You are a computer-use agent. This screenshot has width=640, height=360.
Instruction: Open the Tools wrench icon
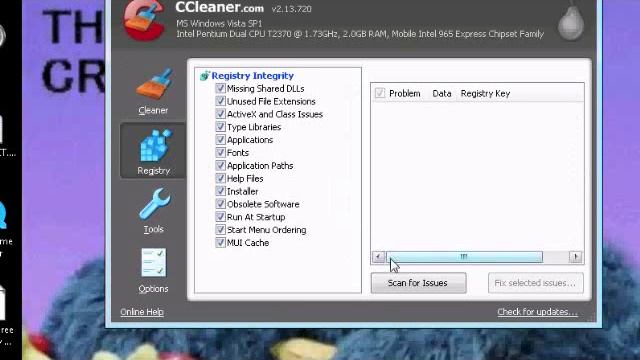(154, 204)
